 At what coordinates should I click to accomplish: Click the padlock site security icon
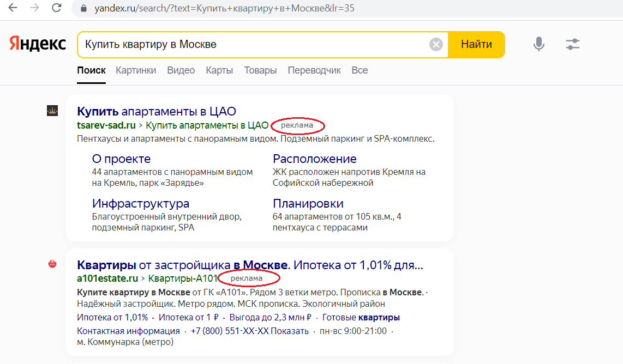(83, 8)
